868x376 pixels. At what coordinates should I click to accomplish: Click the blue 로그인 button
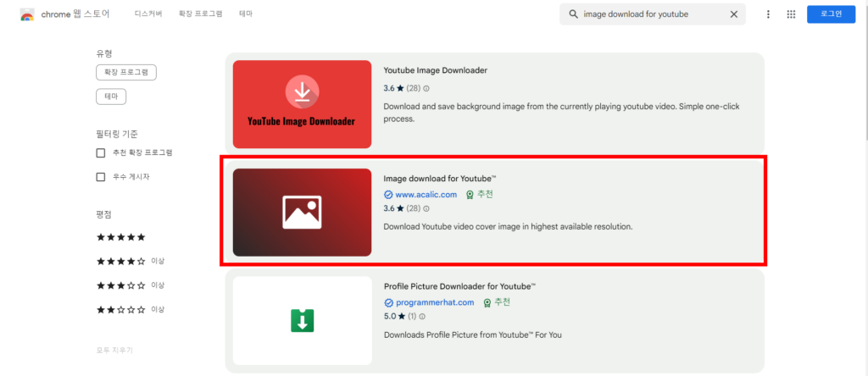click(x=831, y=14)
